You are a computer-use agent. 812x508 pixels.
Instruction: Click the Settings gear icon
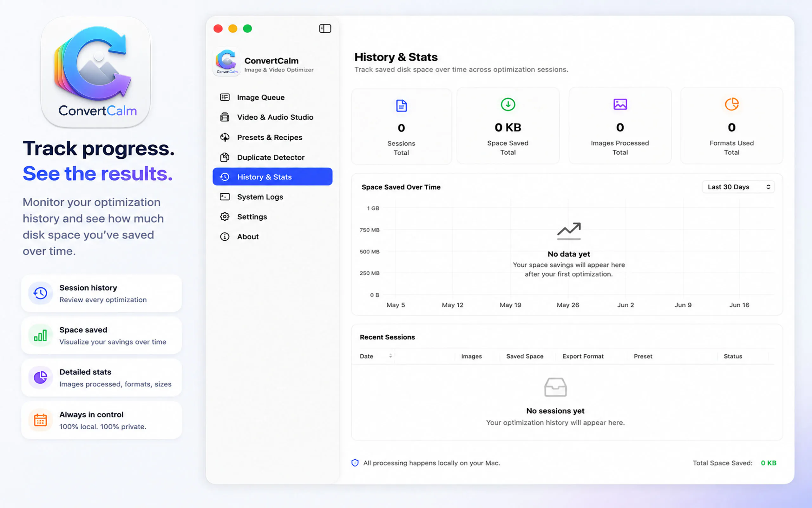pos(225,217)
